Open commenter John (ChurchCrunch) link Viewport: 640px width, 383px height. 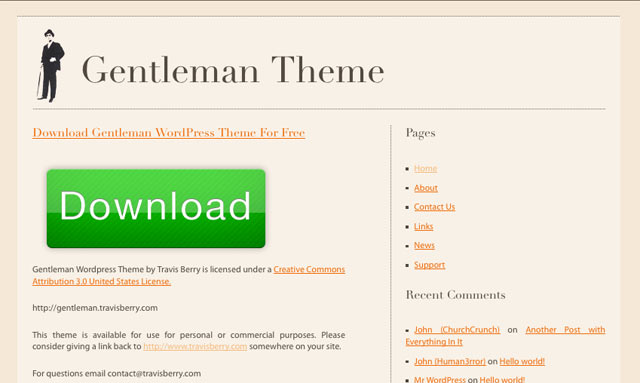point(457,330)
